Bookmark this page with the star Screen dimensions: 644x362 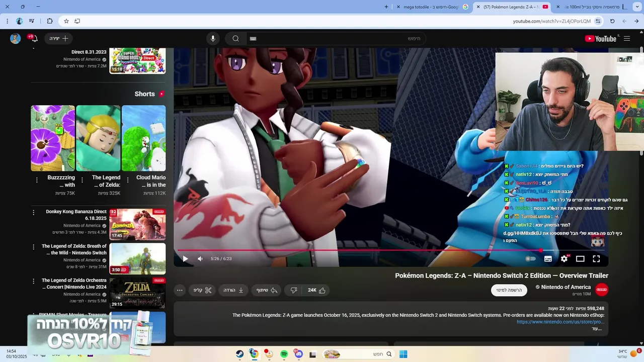(x=66, y=21)
